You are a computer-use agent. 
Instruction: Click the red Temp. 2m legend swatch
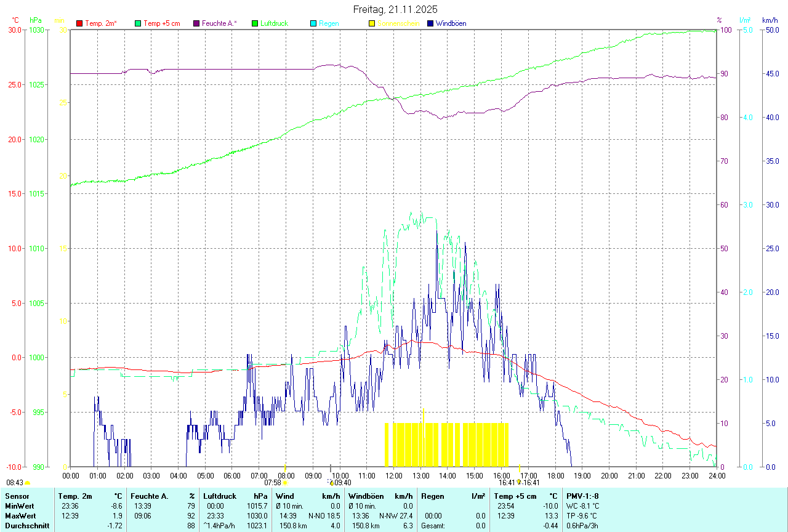[79, 23]
